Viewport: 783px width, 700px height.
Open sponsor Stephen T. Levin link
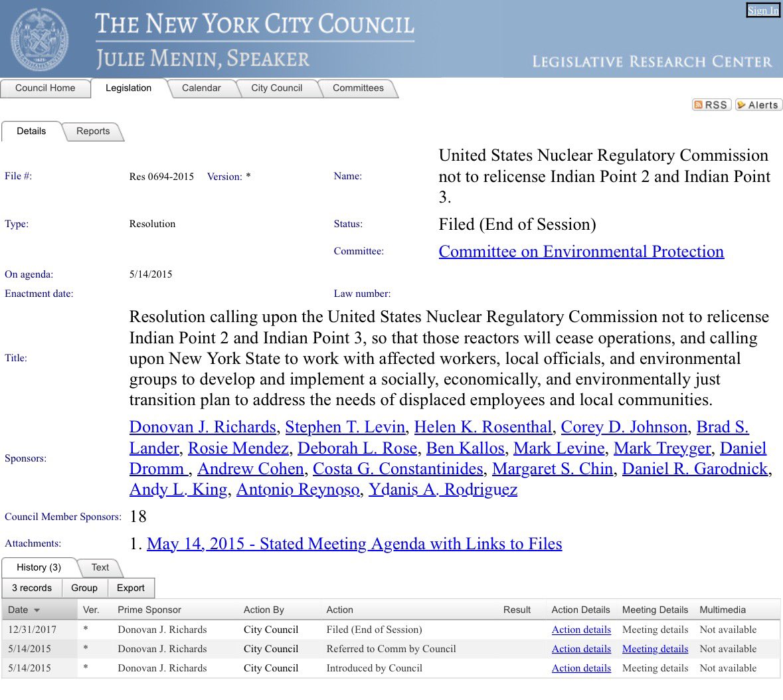pos(345,427)
